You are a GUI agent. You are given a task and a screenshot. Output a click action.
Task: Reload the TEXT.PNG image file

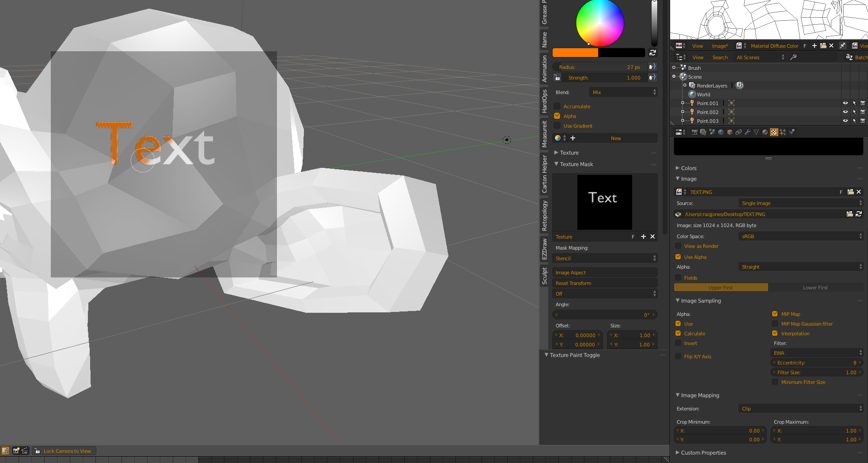tap(859, 214)
